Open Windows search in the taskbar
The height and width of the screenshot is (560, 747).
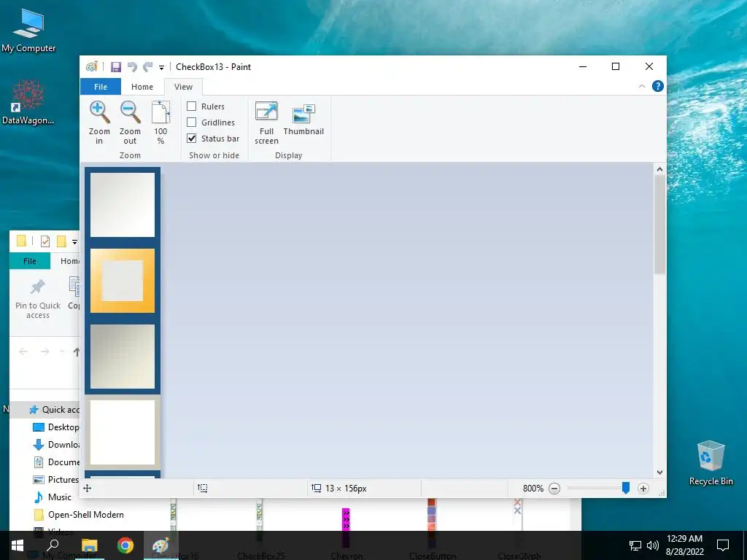(53, 545)
